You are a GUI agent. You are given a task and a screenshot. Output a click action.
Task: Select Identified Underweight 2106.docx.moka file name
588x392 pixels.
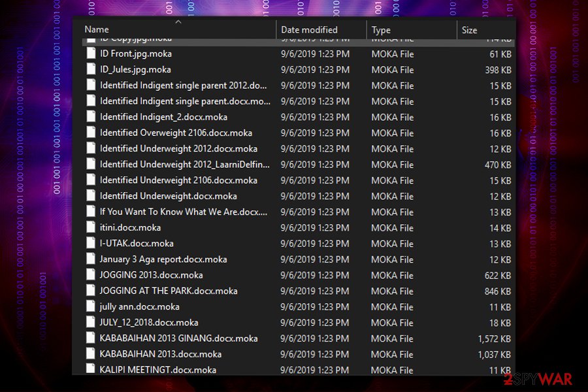point(178,180)
